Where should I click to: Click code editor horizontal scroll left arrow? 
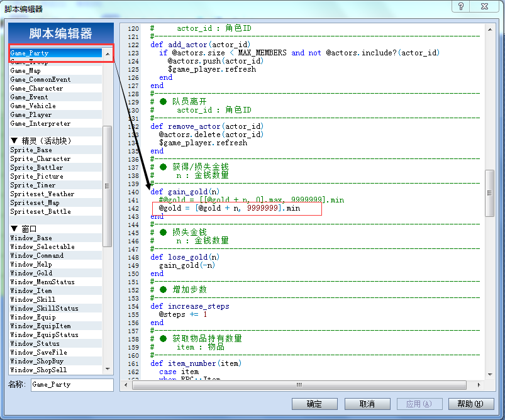pyautogui.click(x=126, y=385)
